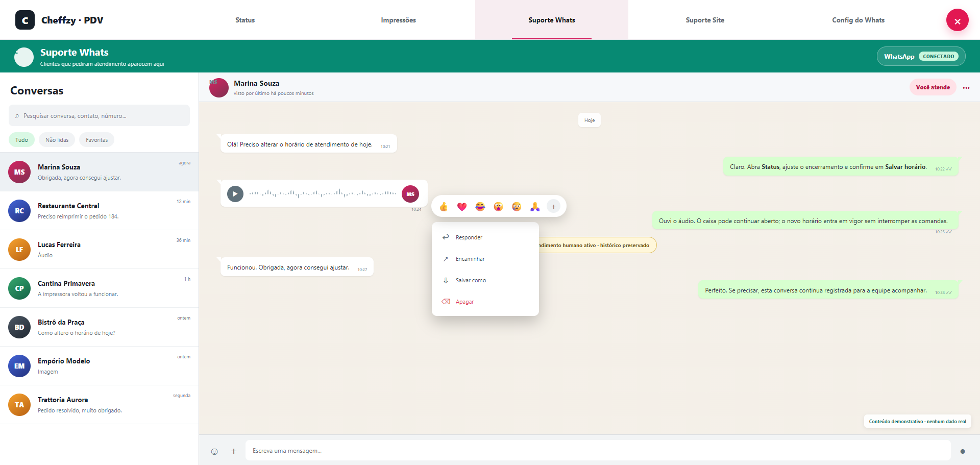Screen dimensions: 980x465
Task: Click the message 'Funcionou. Obrigada, agora consegui ajustar.'
Action: tap(297, 267)
